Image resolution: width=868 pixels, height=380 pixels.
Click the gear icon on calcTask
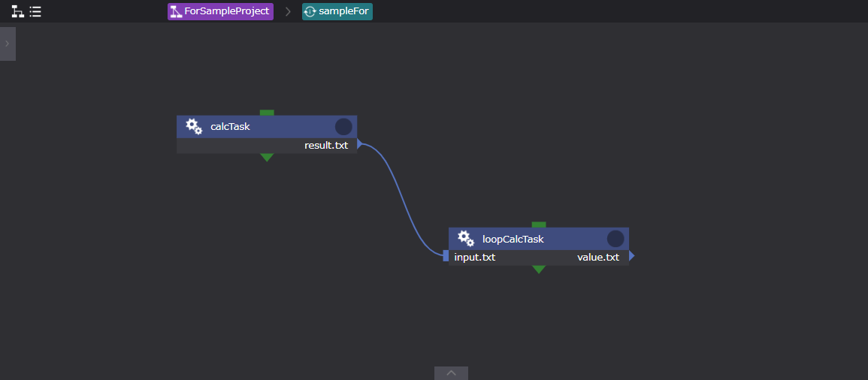pyautogui.click(x=194, y=126)
